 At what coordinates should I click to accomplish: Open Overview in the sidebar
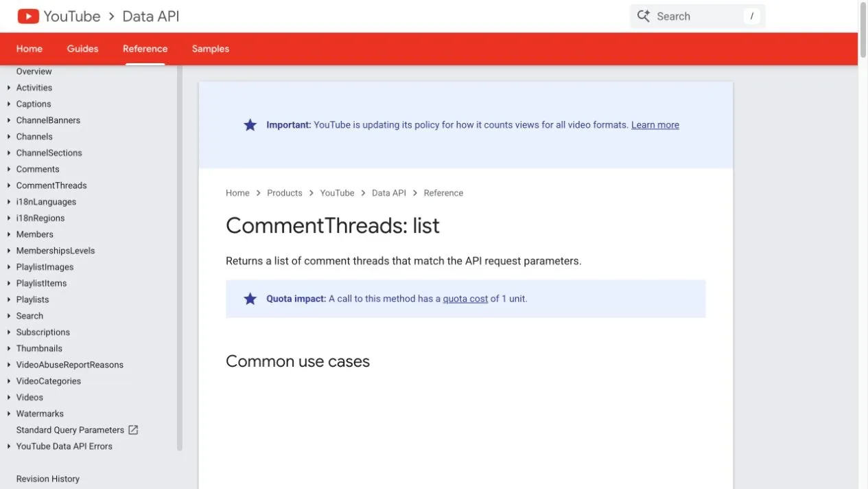34,71
